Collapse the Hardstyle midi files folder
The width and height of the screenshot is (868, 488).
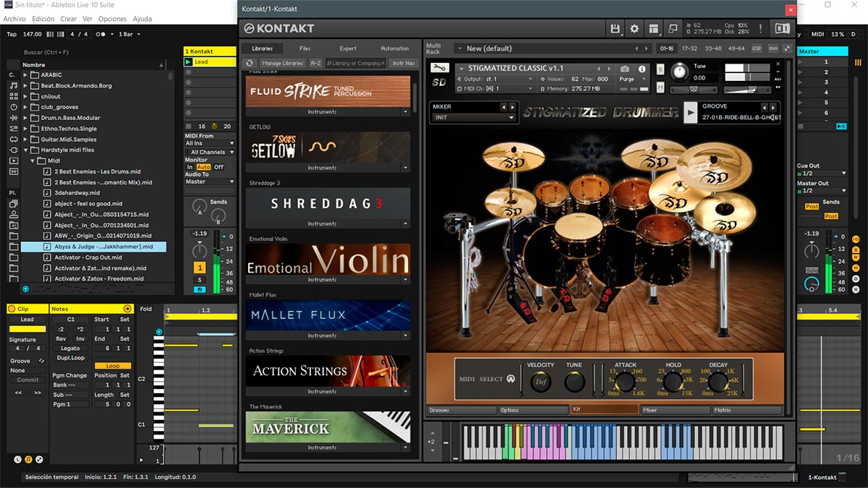pos(25,150)
